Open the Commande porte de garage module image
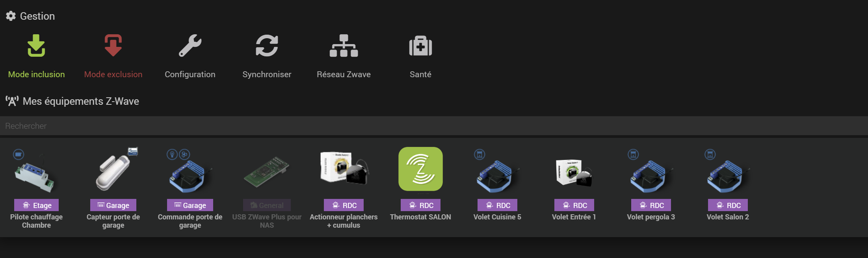The image size is (868, 258). click(x=190, y=176)
